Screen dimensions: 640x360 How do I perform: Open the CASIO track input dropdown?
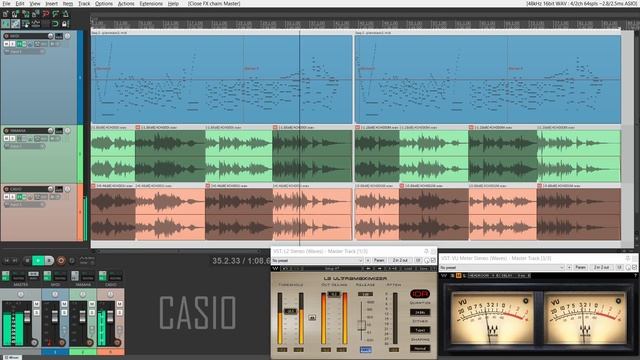24,204
